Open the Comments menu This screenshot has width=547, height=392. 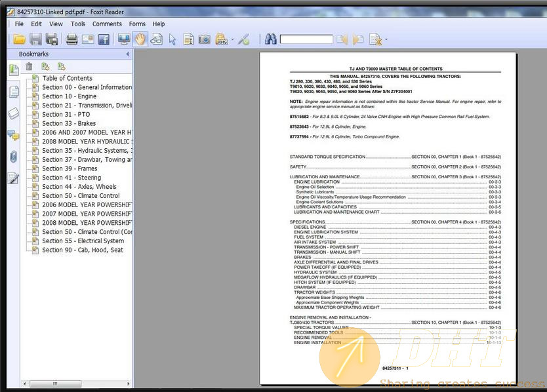pos(107,24)
